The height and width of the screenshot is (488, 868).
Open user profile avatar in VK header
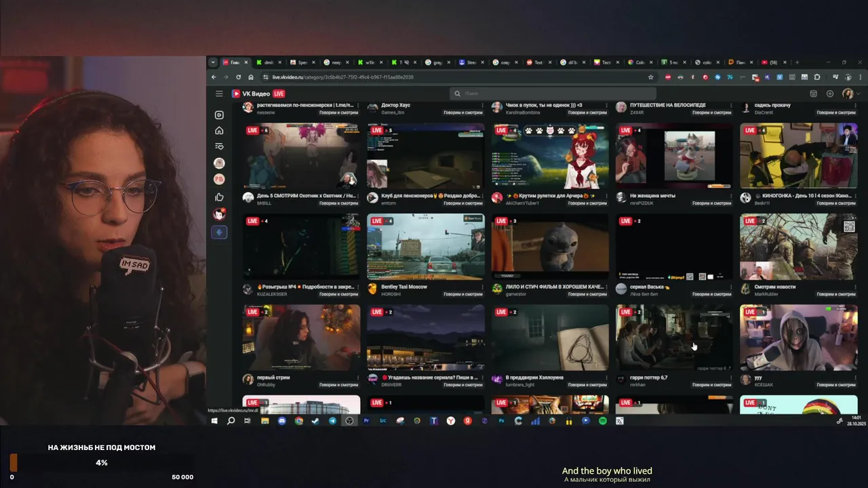[x=848, y=94]
